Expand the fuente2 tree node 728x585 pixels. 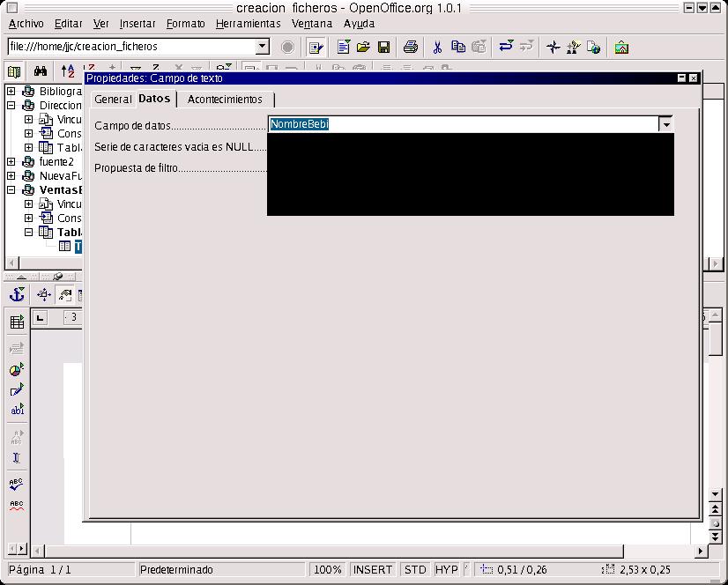[x=11, y=161]
